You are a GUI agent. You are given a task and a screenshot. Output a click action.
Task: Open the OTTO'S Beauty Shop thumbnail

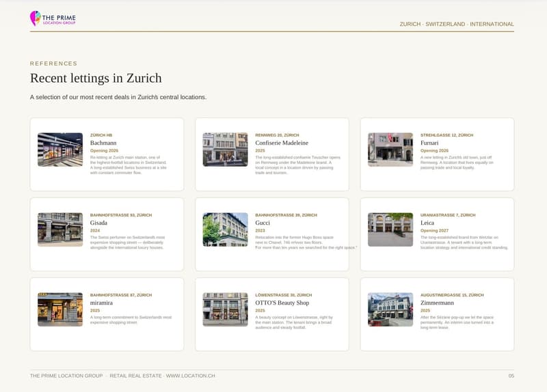pyautogui.click(x=226, y=309)
